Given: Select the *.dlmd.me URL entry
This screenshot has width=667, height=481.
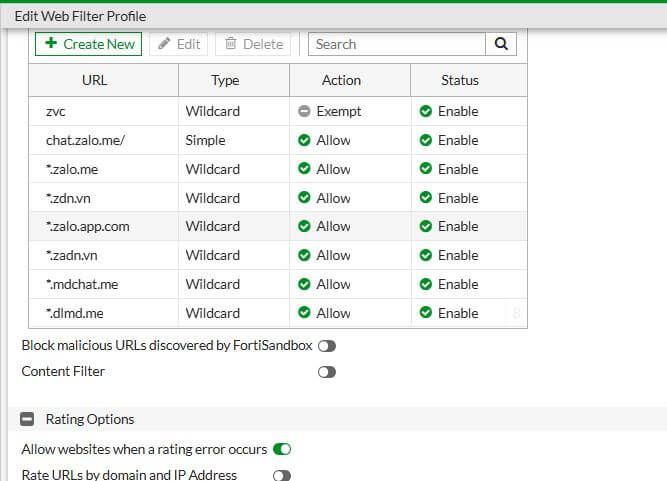Looking at the screenshot, I should [x=74, y=313].
